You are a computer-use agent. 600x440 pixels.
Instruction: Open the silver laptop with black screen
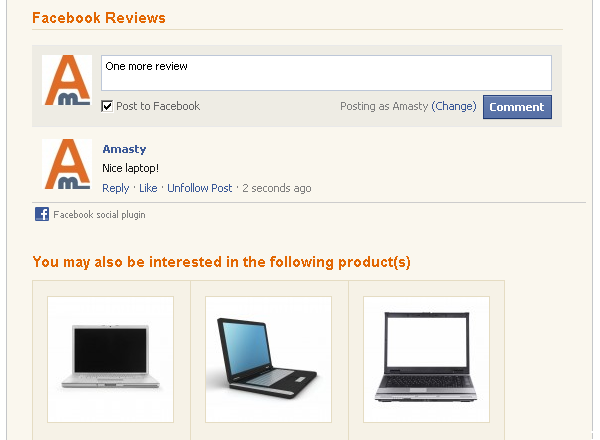tap(110, 359)
